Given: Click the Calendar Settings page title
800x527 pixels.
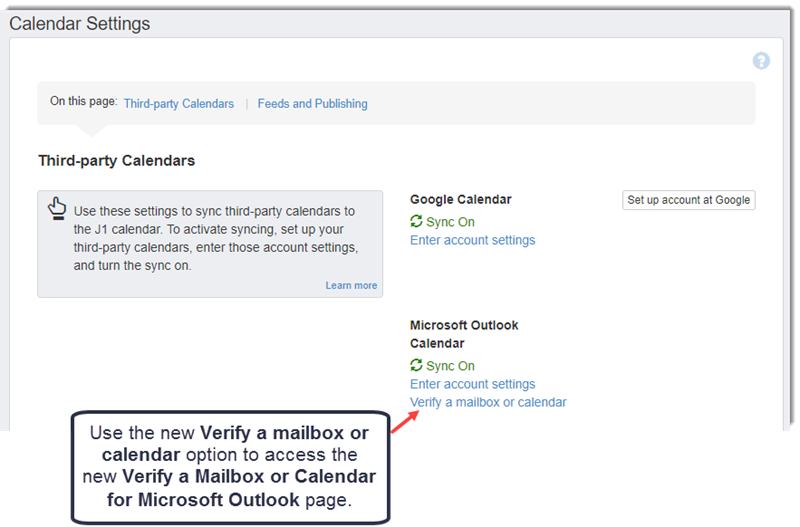Looking at the screenshot, I should pos(80,24).
